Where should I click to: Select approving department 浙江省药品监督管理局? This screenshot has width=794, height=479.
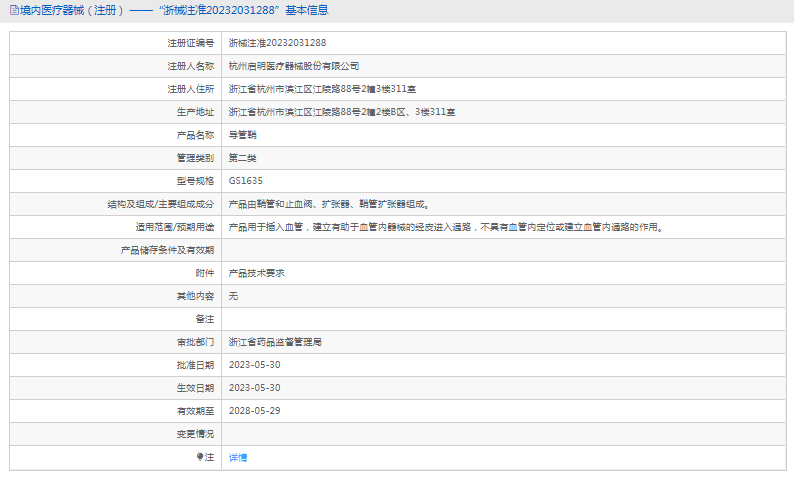coord(275,342)
